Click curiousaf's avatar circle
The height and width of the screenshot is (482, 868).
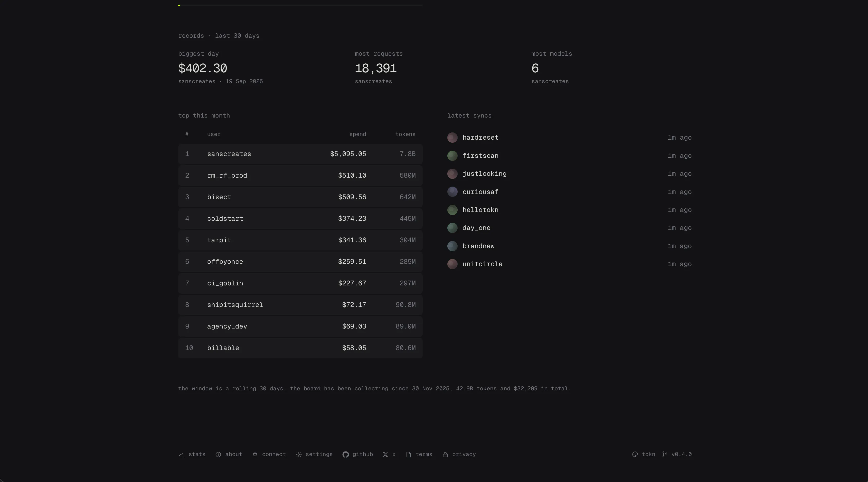tap(452, 192)
